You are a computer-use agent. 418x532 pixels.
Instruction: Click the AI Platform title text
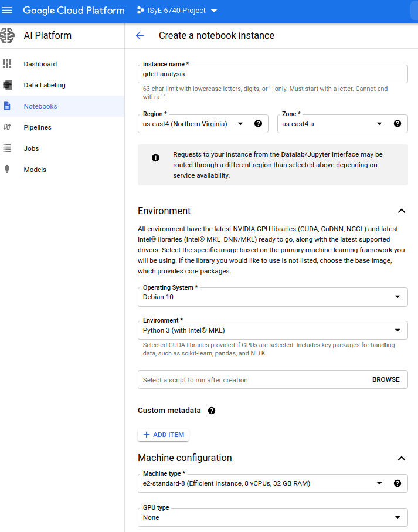pyautogui.click(x=47, y=35)
